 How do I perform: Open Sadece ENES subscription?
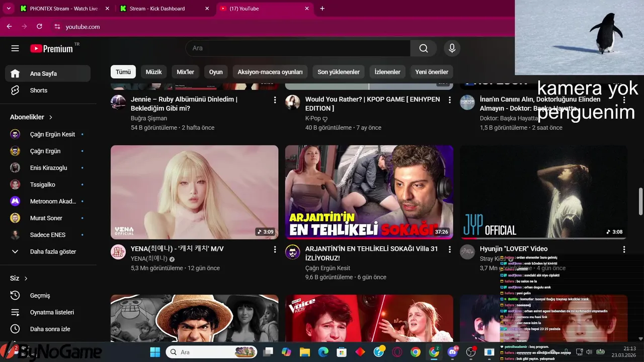(x=48, y=235)
